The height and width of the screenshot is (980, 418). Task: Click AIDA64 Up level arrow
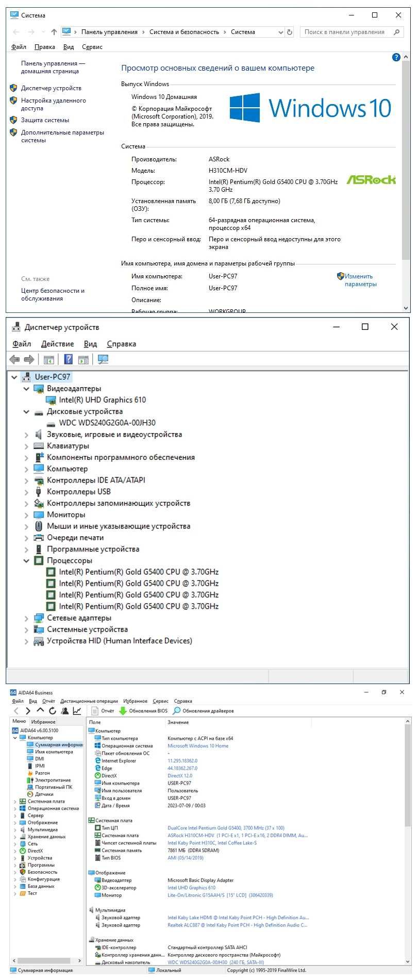(40, 711)
